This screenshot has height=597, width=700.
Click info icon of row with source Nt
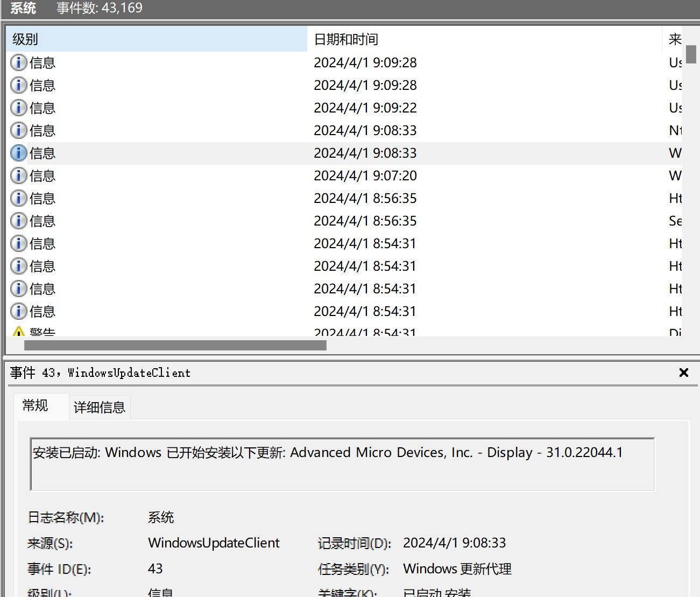[x=19, y=131]
